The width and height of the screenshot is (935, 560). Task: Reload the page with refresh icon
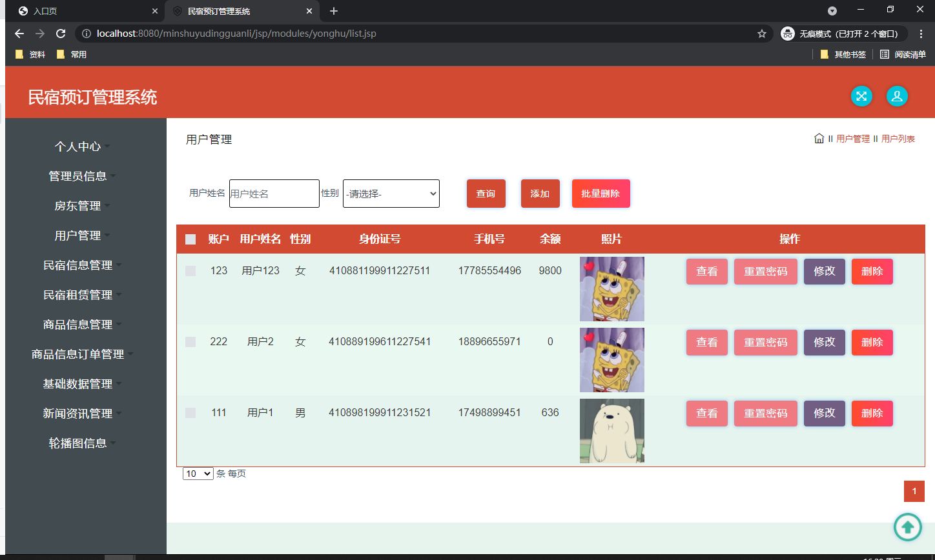61,34
